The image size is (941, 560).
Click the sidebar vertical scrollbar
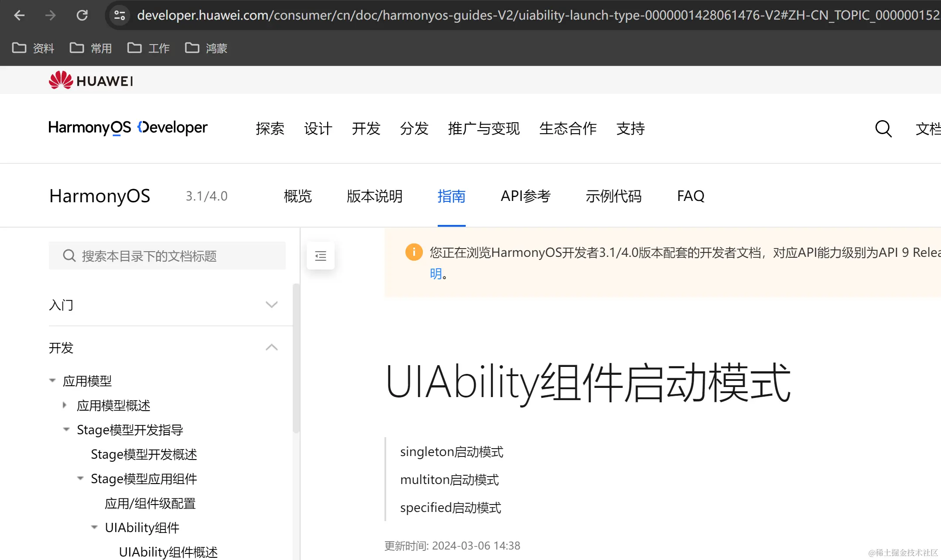[x=296, y=358]
